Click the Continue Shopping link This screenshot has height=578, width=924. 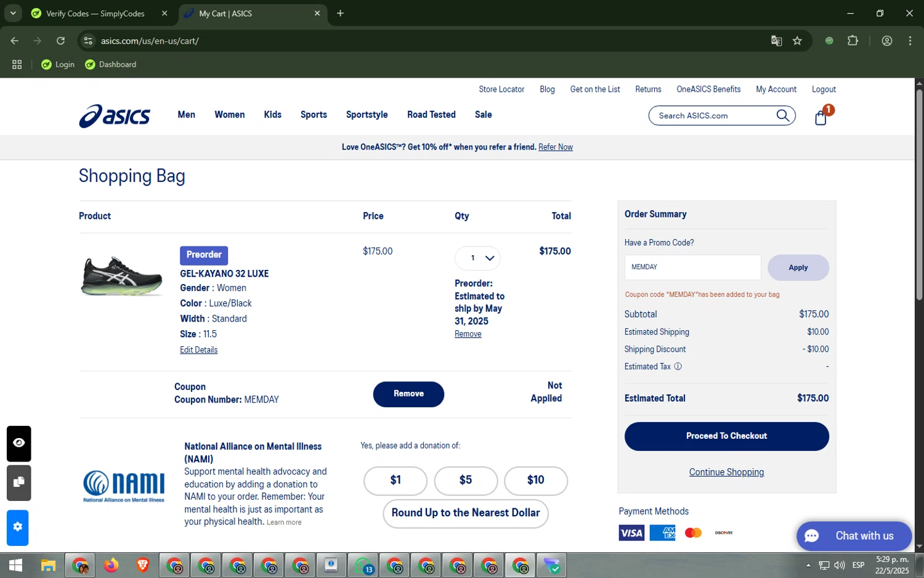click(x=726, y=472)
